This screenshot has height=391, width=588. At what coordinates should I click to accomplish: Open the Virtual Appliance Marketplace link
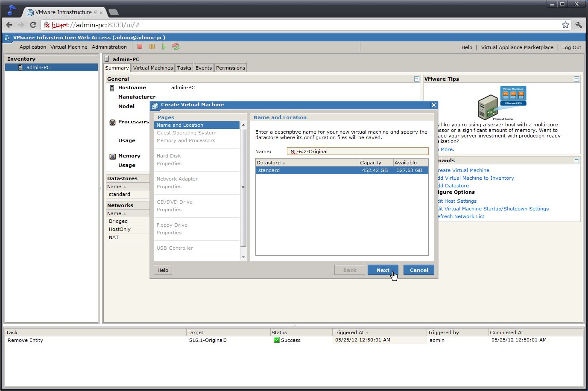pos(517,47)
